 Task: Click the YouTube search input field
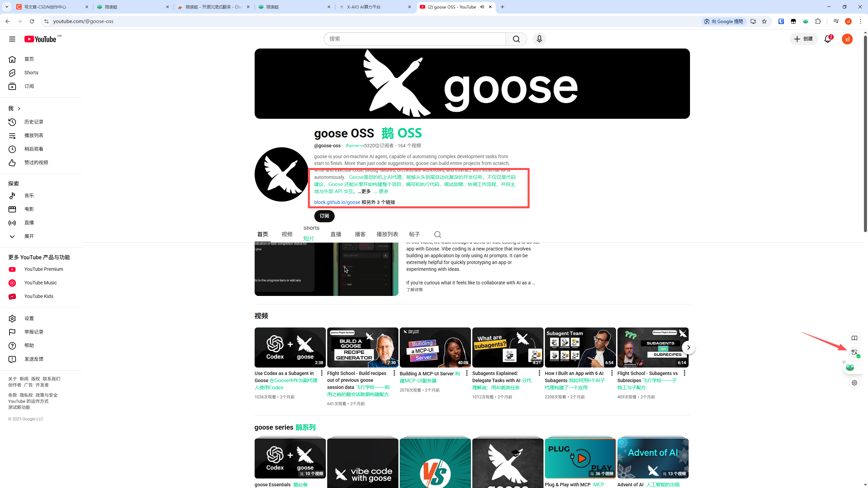pyautogui.click(x=414, y=39)
